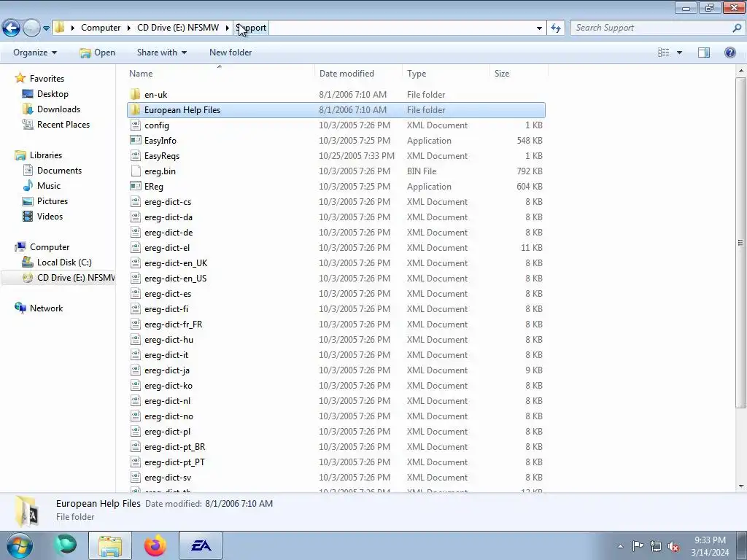Select the ereg.bin file icon

tap(135, 171)
